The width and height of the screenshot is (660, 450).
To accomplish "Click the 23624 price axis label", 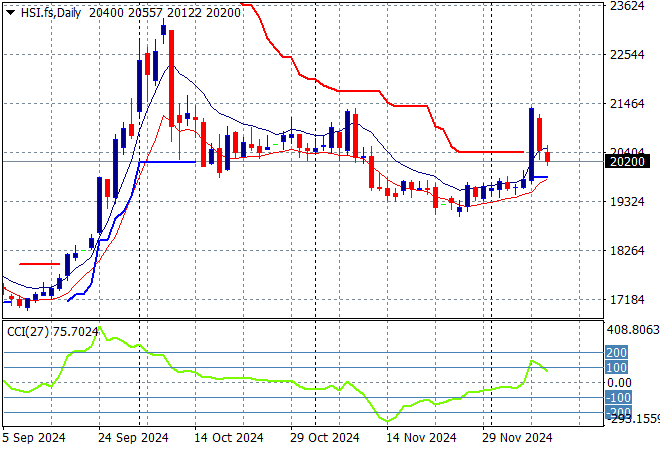I will click(x=627, y=6).
